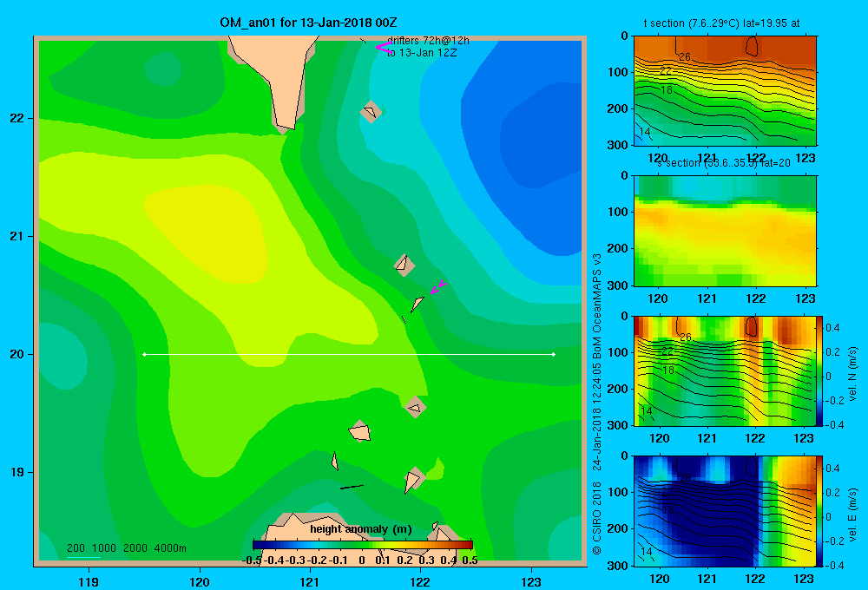This screenshot has width=868, height=590.
Task: Click depth label 300 on salinity section
Action: 618,285
